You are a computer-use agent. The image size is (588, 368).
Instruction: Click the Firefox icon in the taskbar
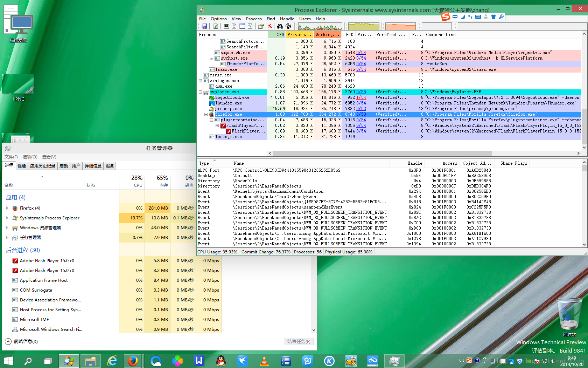coord(133,361)
